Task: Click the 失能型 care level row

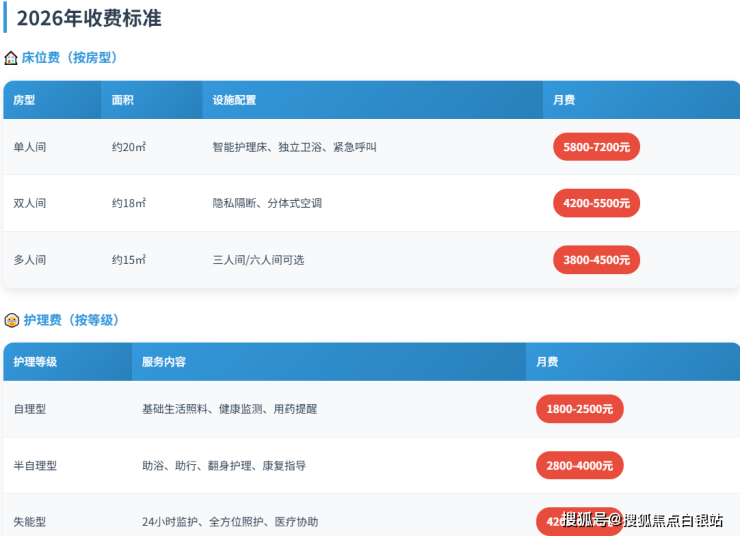Action: coord(29,522)
